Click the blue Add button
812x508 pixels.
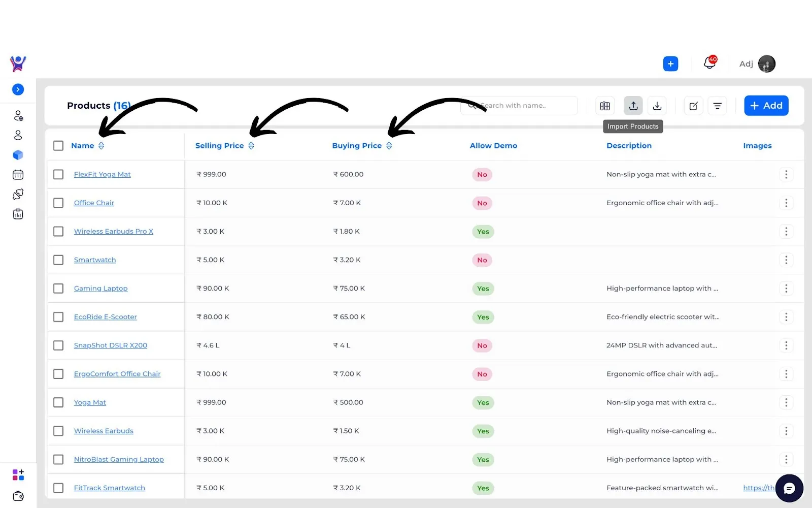pyautogui.click(x=766, y=106)
